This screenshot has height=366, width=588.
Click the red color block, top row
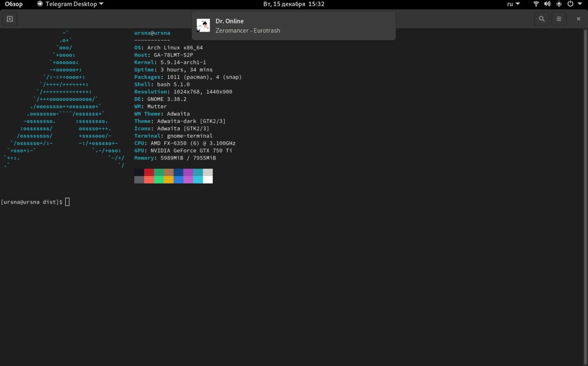[149, 172]
